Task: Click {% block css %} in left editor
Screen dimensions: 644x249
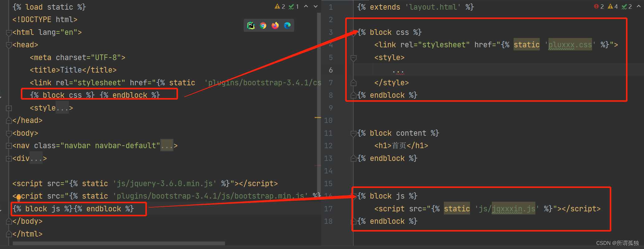Action: tap(62, 95)
